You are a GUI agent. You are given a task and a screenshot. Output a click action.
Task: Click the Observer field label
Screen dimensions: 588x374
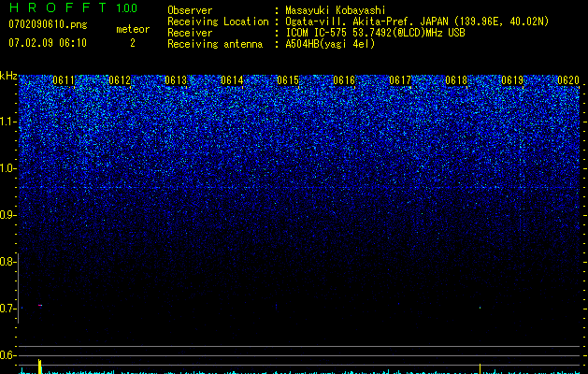click(x=190, y=10)
